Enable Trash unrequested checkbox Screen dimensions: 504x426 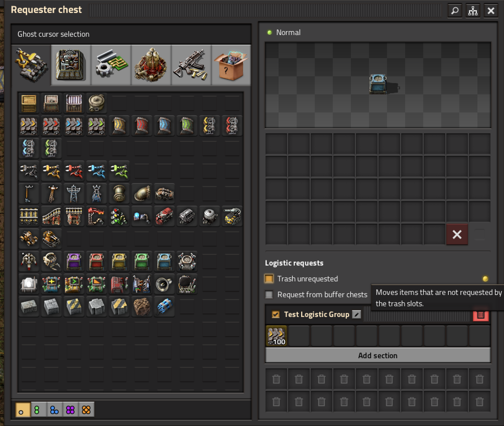[269, 279]
